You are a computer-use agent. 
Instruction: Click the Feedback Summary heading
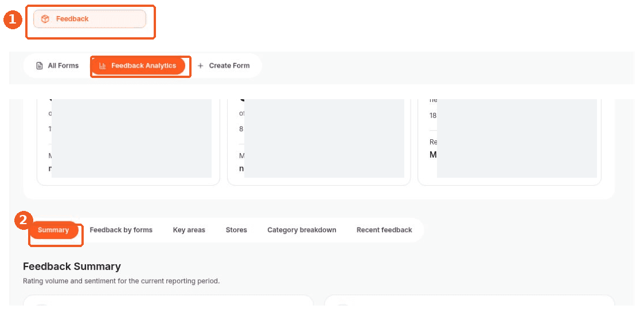pos(72,267)
